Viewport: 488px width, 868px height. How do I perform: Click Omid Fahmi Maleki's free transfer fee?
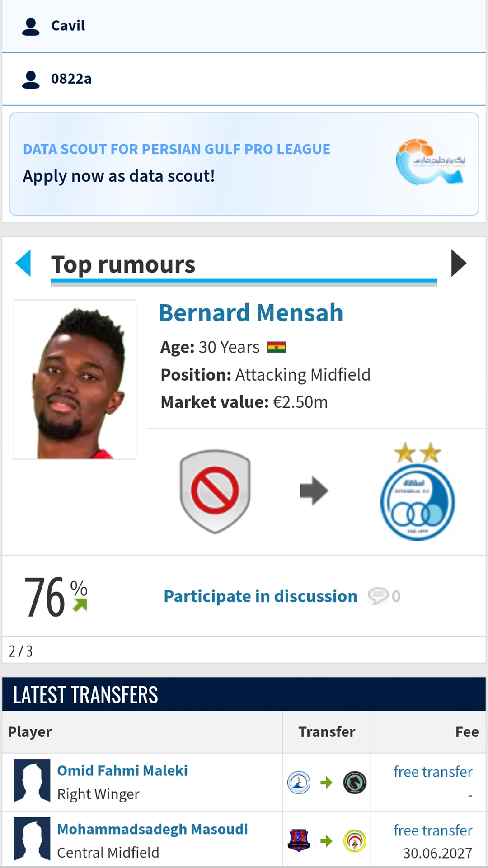tap(433, 772)
